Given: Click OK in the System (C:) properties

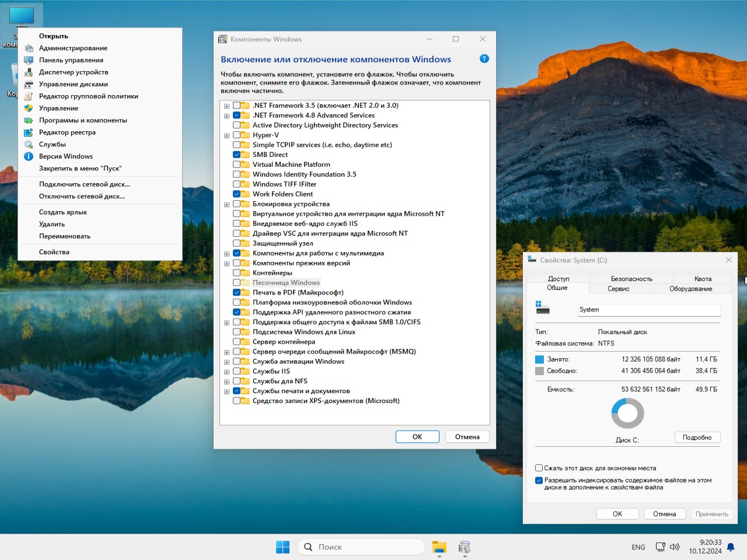Looking at the screenshot, I should 617,514.
